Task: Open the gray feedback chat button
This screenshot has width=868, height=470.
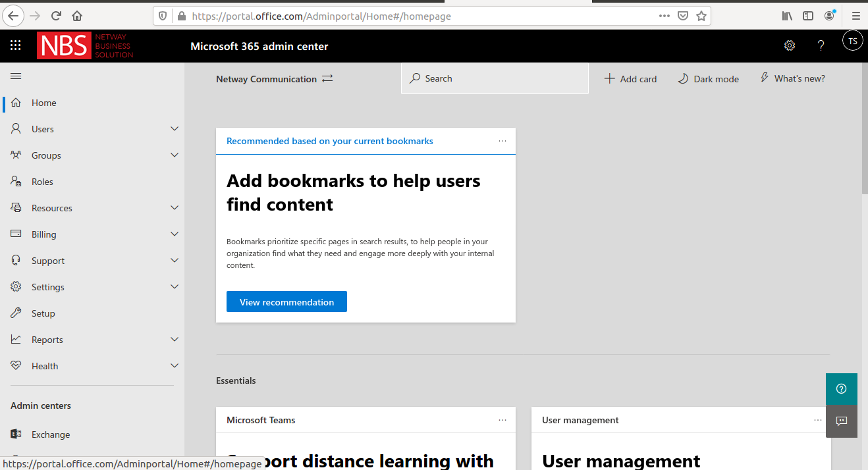Action: pos(841,421)
